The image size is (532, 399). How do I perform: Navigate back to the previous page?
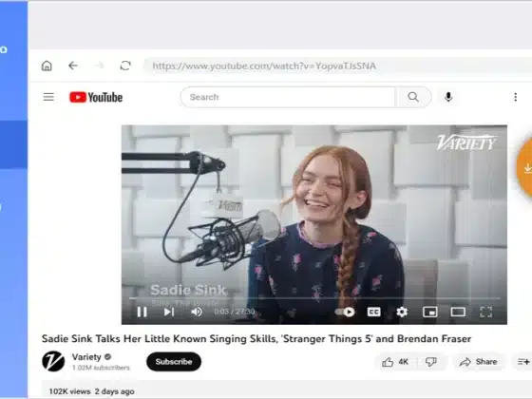[x=73, y=66]
